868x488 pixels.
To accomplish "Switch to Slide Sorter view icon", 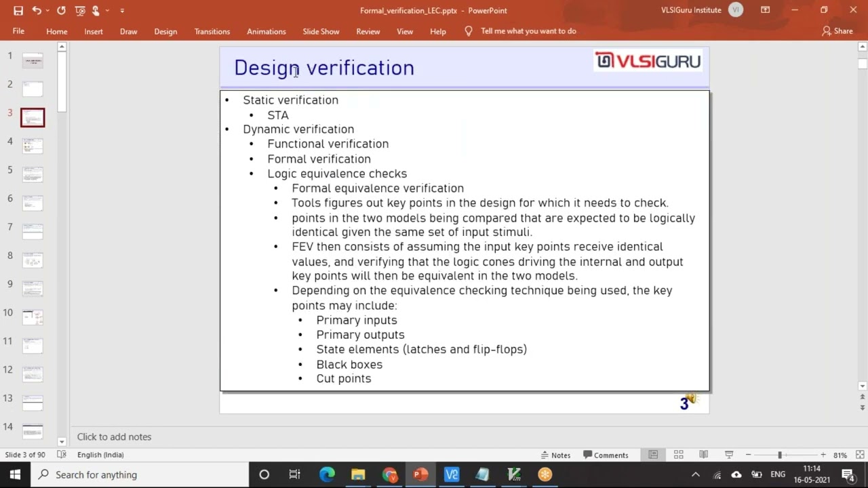I will [678, 455].
